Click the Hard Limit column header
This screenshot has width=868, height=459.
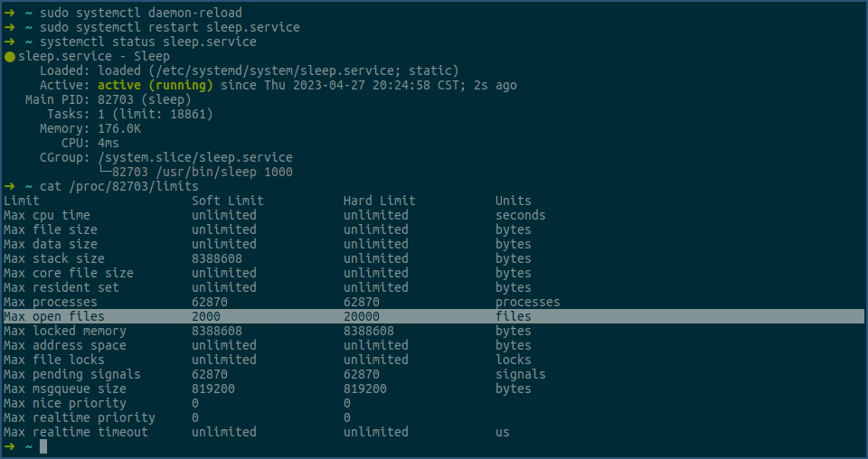pyautogui.click(x=380, y=201)
